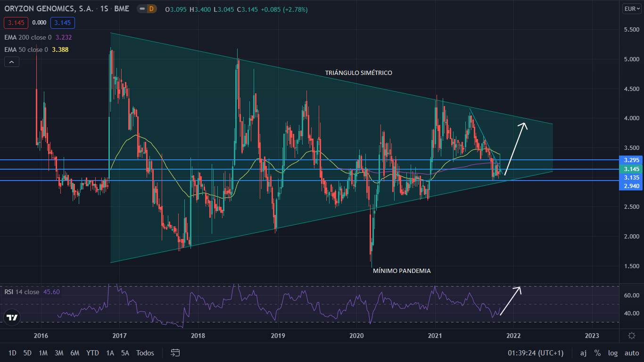Viewport: 644px width, 362px height.
Task: Click the red 3.145 sell price button
Action: coord(16,23)
